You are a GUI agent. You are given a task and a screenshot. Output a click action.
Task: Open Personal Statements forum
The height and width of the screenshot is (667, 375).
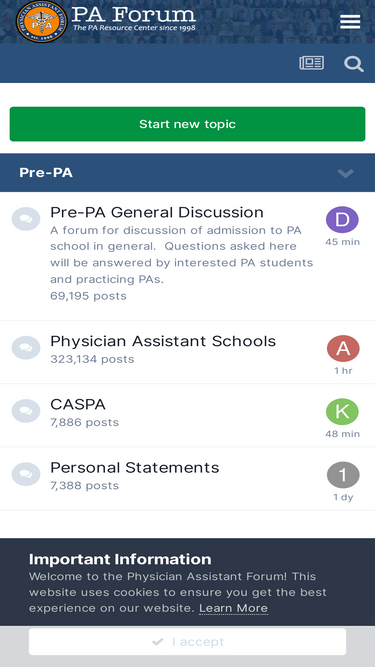(x=135, y=467)
